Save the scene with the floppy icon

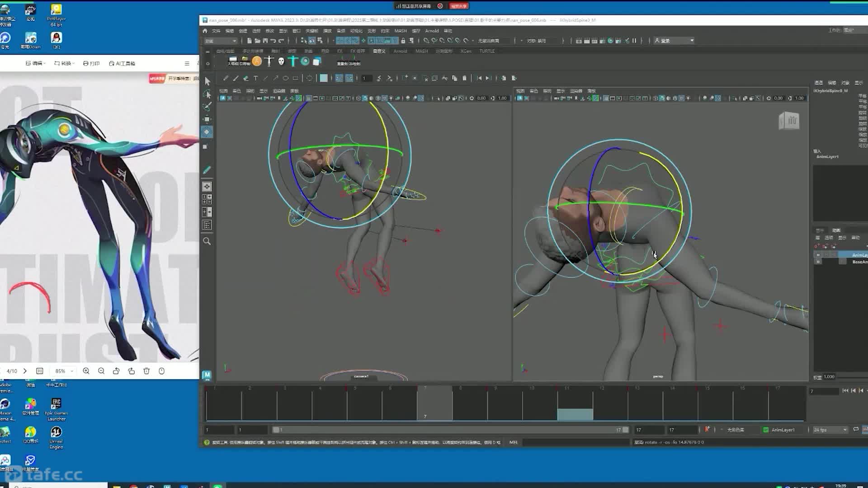point(265,41)
